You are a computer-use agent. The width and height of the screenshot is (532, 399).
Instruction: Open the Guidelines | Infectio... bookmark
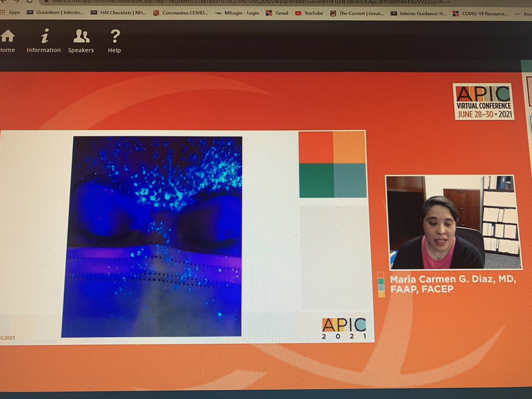[x=55, y=12]
